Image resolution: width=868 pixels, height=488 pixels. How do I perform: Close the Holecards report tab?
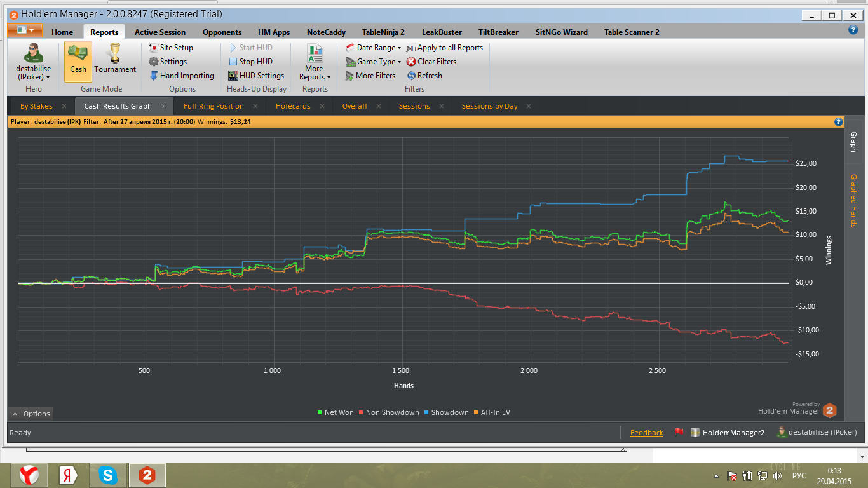coord(322,106)
